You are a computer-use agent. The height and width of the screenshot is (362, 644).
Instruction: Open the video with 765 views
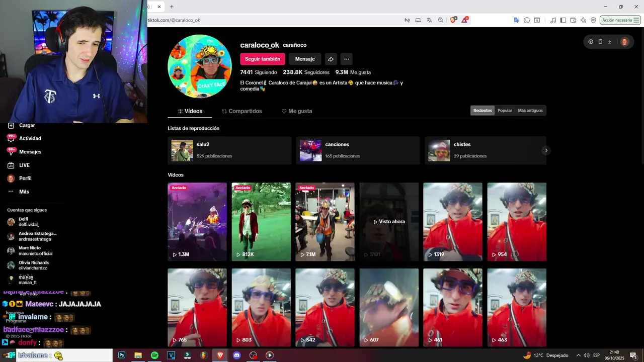197,307
